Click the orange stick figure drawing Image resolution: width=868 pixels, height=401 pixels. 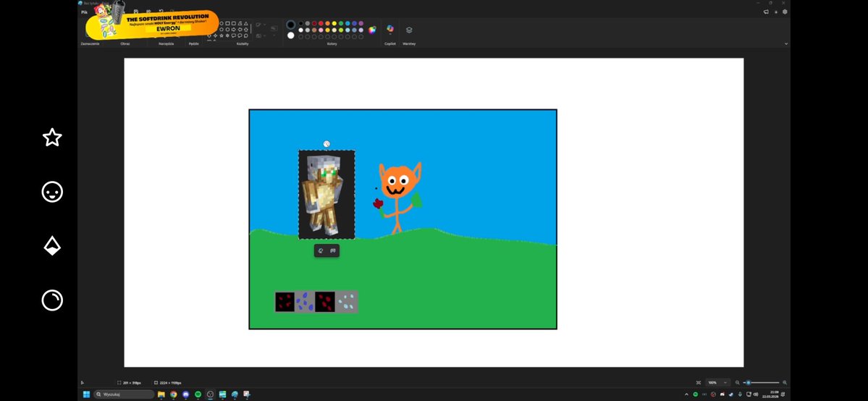tap(399, 197)
